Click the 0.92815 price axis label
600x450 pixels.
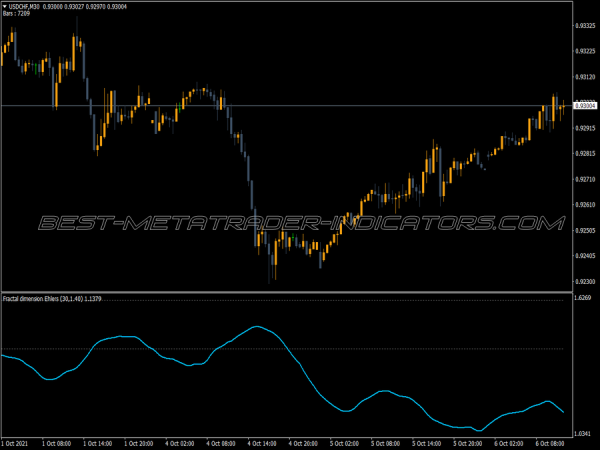(585, 153)
